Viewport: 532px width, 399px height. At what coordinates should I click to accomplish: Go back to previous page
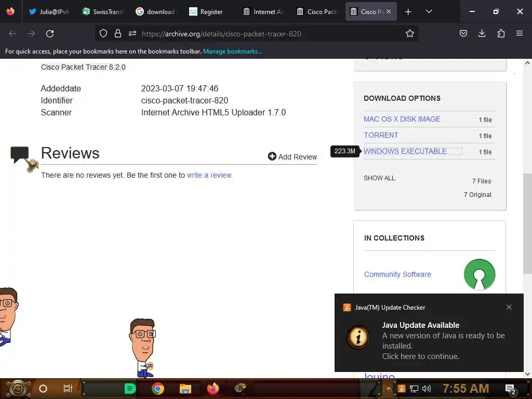pyautogui.click(x=12, y=34)
